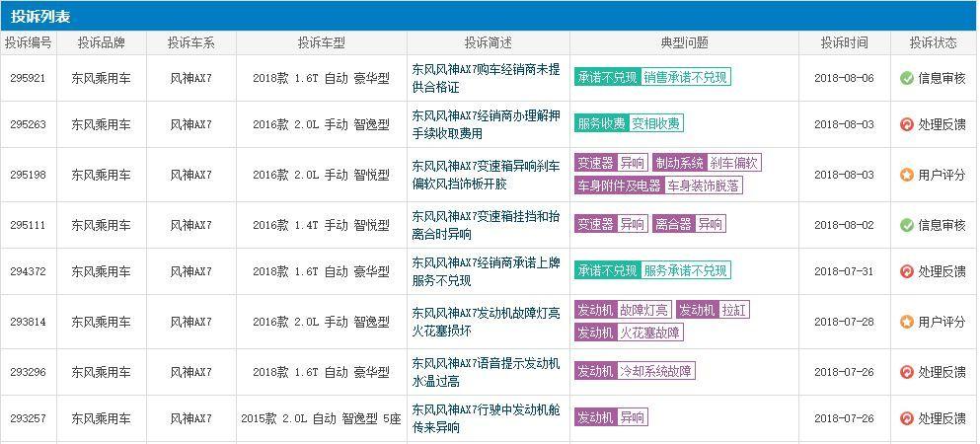The width and height of the screenshot is (980, 444).
Task: Click the date '2018-07-31'
Action: 844,271
